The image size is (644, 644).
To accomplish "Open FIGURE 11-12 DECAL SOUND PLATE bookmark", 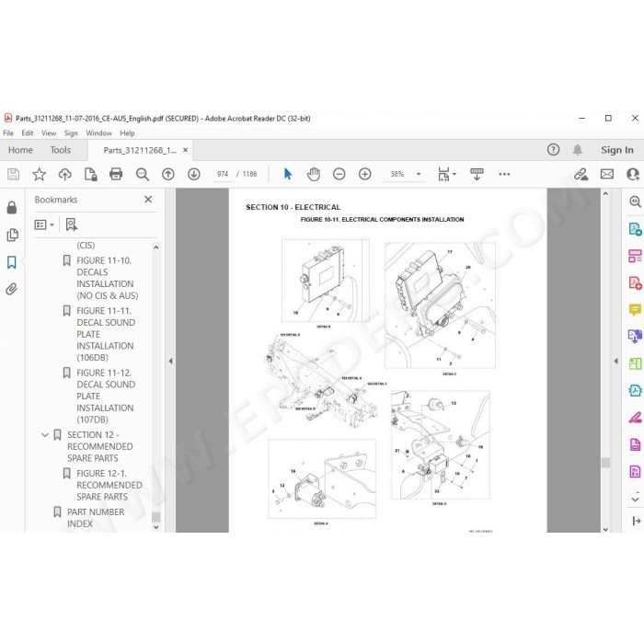I will (106, 396).
